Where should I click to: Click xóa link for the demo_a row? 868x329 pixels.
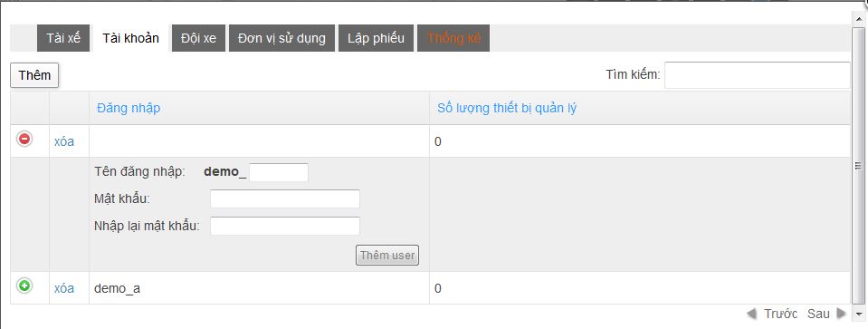64,288
